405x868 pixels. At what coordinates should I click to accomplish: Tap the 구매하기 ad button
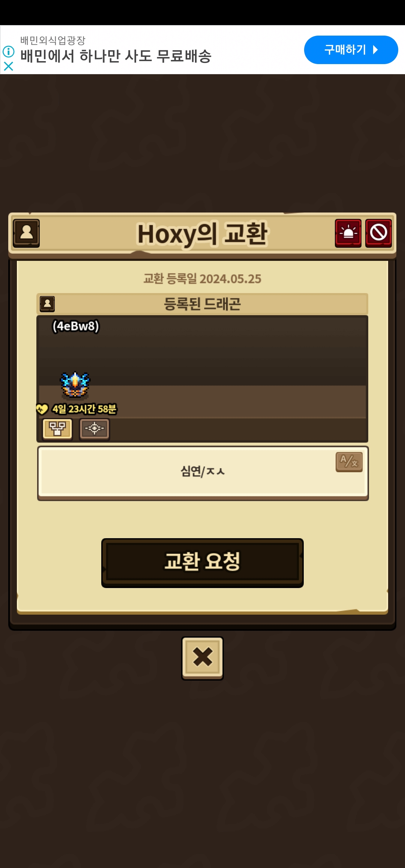[x=351, y=50]
